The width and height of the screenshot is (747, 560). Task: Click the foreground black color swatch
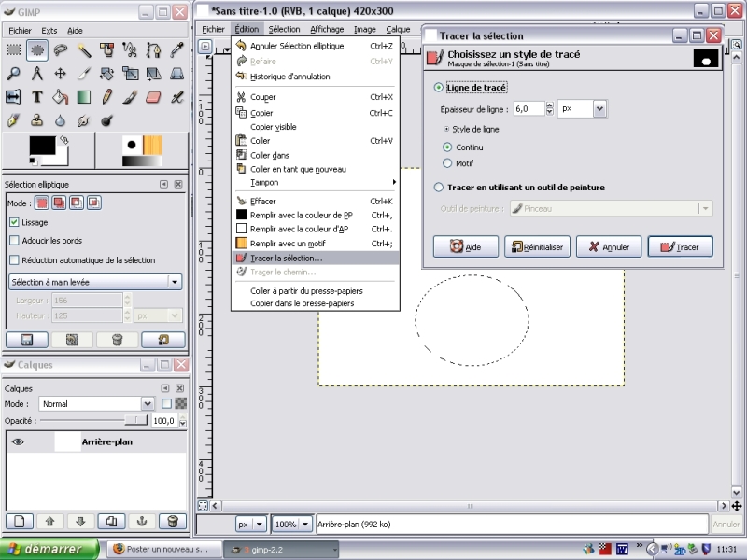(42, 146)
